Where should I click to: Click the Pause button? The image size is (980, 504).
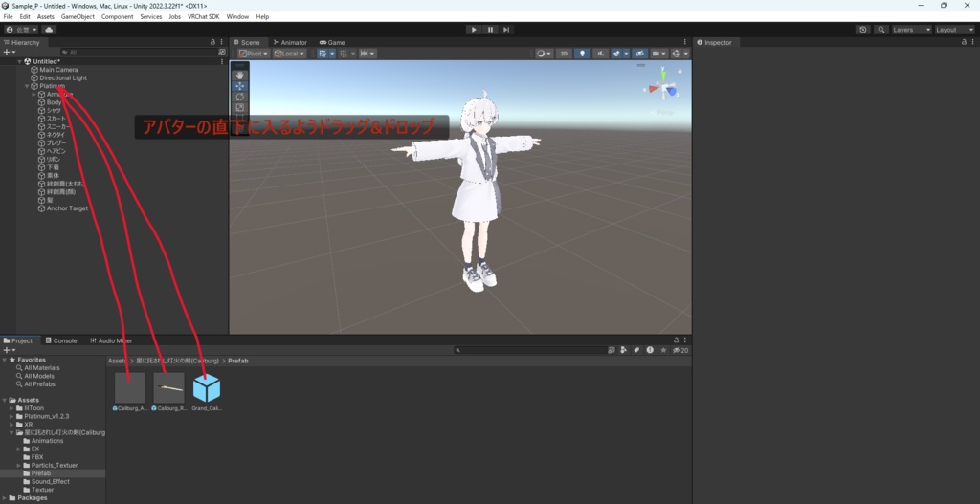pos(490,30)
